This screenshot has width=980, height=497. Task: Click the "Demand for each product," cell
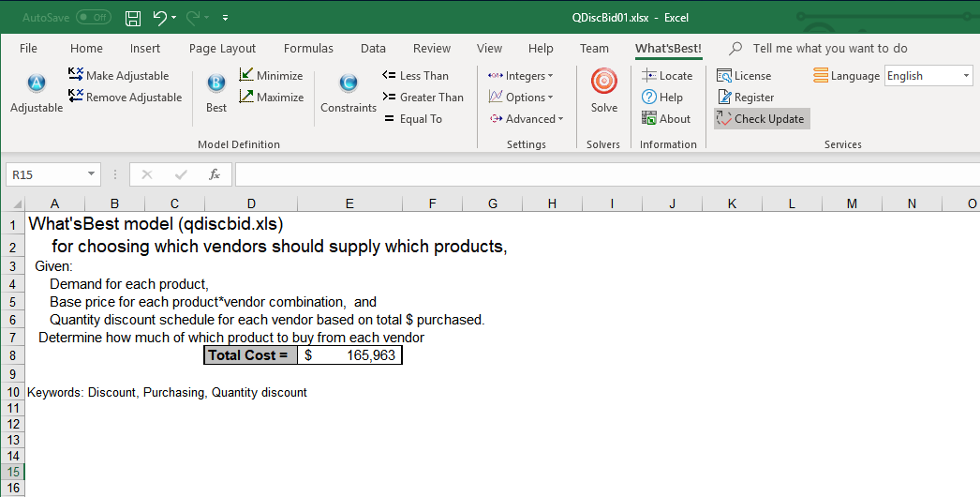point(129,284)
